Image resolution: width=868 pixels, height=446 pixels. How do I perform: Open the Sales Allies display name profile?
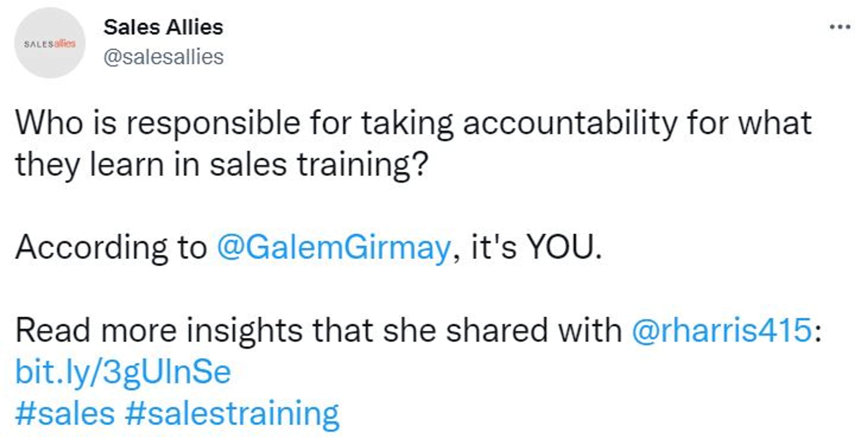pyautogui.click(x=163, y=27)
